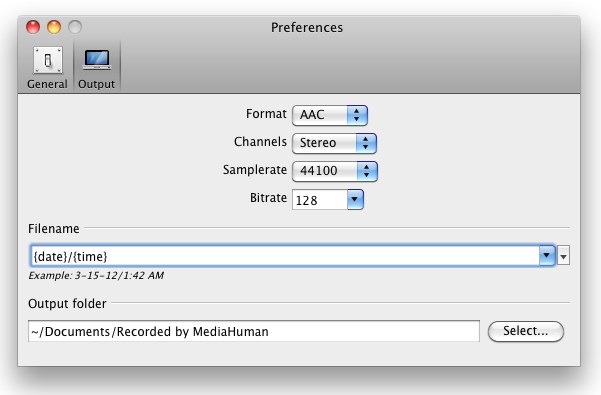The image size is (601, 395).
Task: Click the Example filename preview text
Action: (96, 275)
